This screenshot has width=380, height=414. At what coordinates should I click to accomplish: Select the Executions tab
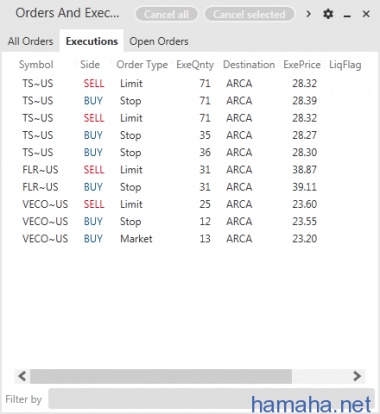(92, 41)
